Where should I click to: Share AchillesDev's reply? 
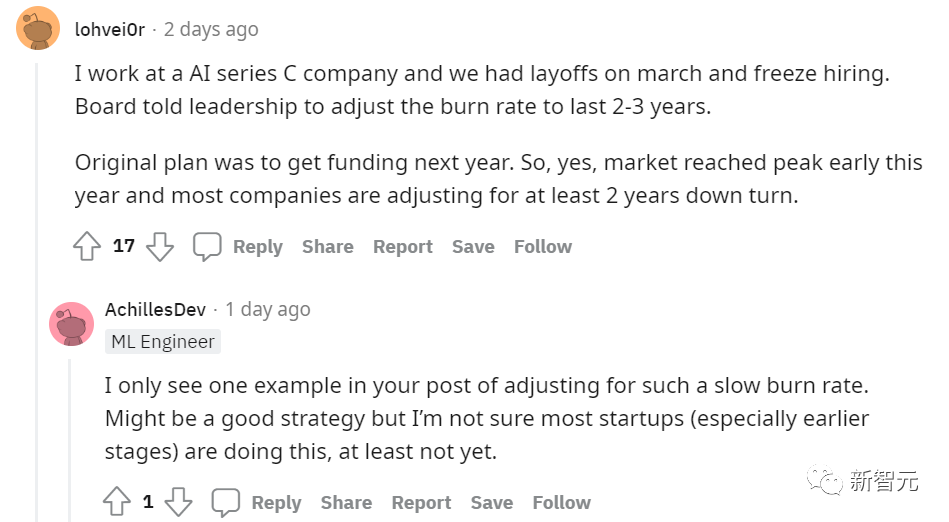pyautogui.click(x=346, y=502)
